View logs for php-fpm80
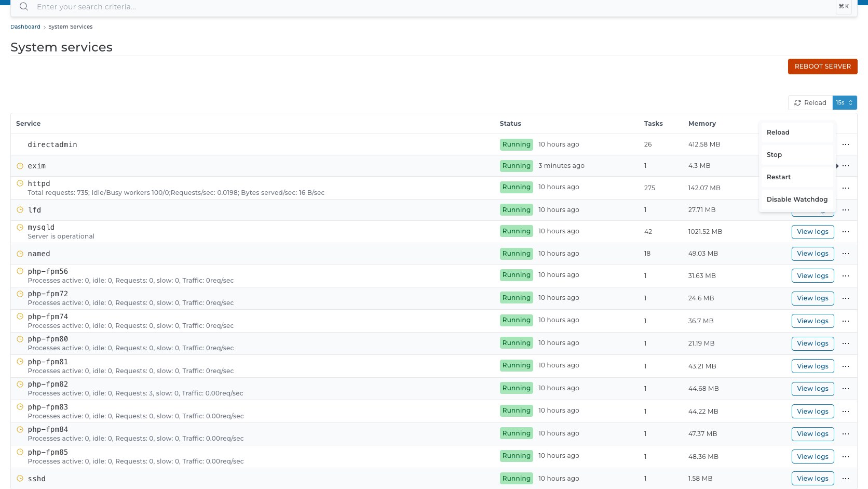The height and width of the screenshot is (489, 868). (812, 343)
